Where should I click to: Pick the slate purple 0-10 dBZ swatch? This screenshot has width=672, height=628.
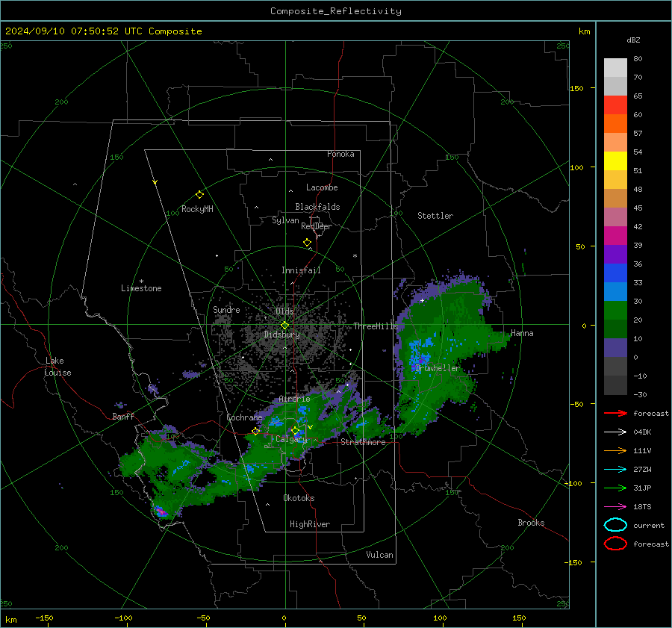point(615,348)
